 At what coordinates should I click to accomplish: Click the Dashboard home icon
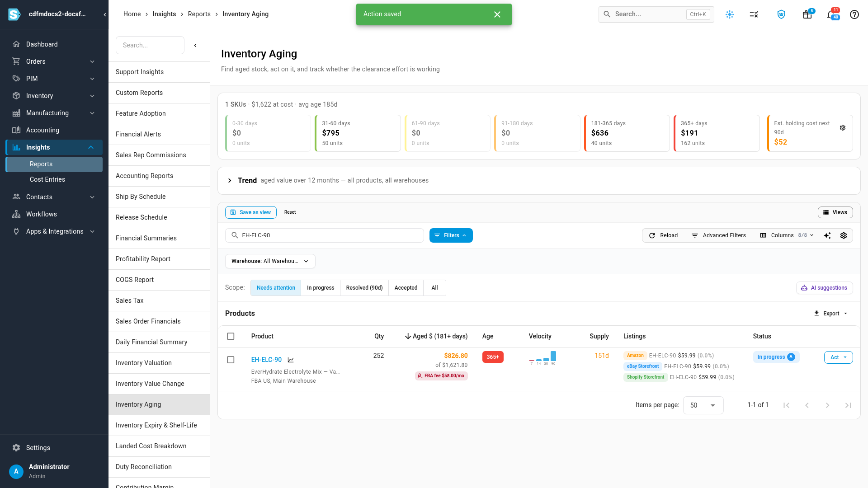16,44
